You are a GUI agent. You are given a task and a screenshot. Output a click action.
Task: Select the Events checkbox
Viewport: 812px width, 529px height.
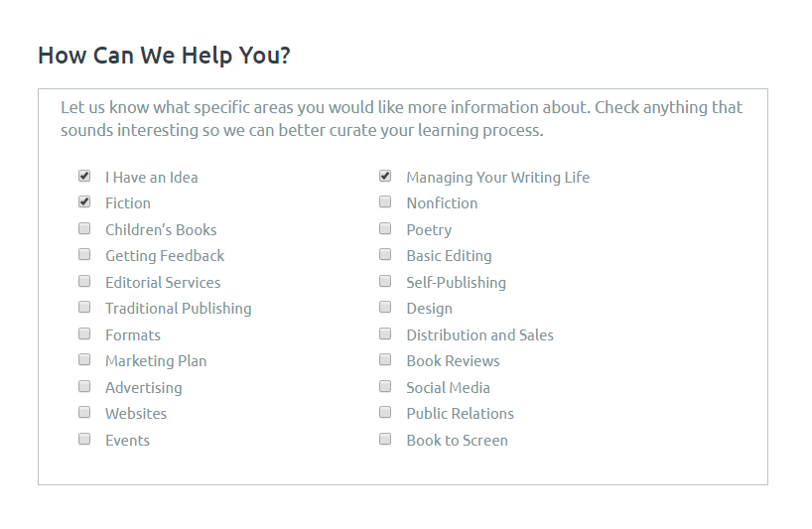point(84,440)
